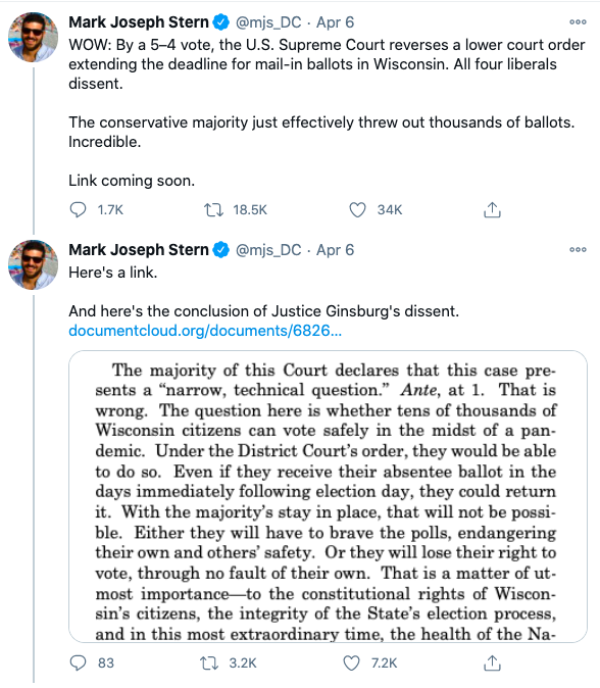The height and width of the screenshot is (688, 600).
Task: Retweet the first tweet with 18.5K retweets
Action: click(x=213, y=210)
